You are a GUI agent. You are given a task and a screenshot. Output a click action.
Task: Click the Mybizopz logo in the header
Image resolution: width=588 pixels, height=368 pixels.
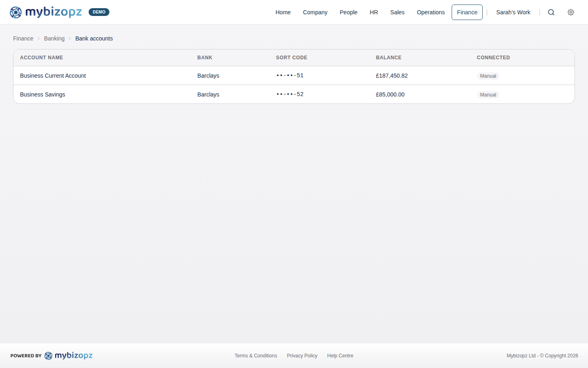(46, 12)
